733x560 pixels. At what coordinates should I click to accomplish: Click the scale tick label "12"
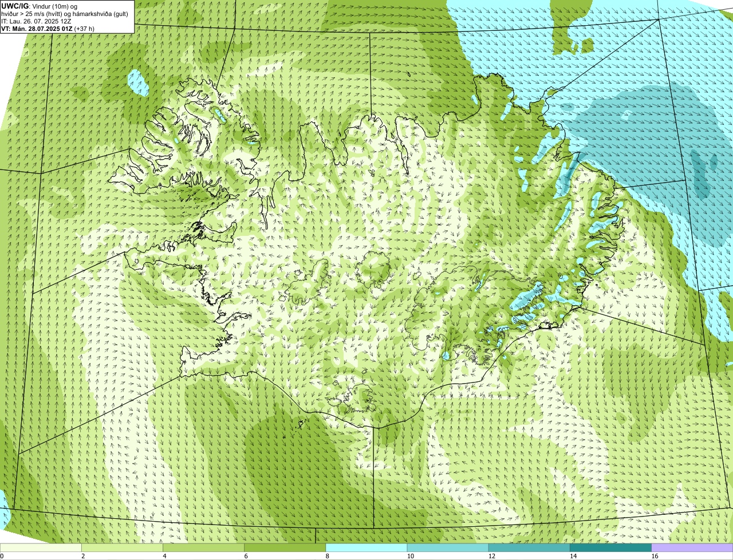pos(491,556)
